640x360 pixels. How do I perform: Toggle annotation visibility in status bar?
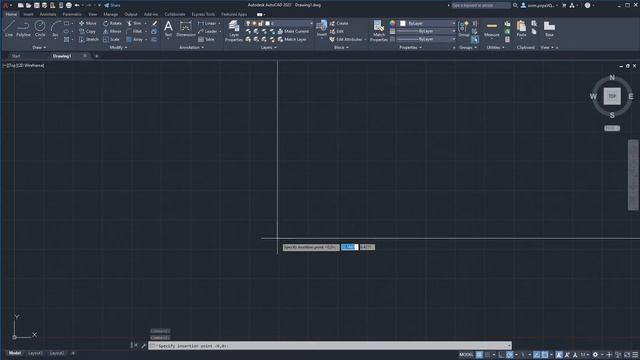[x=559, y=355]
